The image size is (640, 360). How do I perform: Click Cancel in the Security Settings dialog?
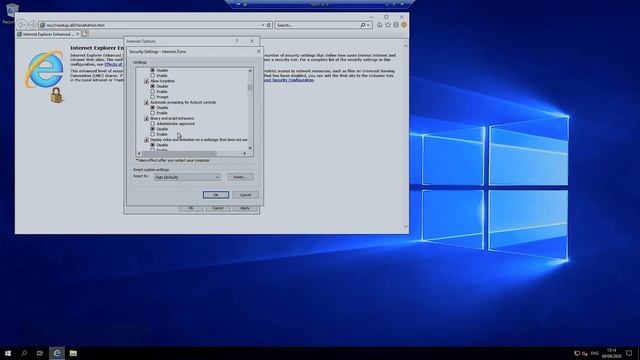pyautogui.click(x=245, y=195)
